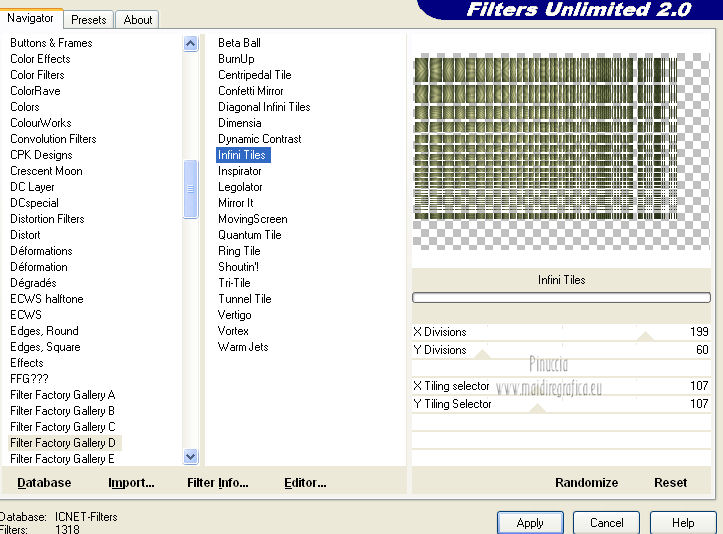Screen dimensions: 723x534
Task: Choose the MovingScreen filter
Action: point(252,219)
